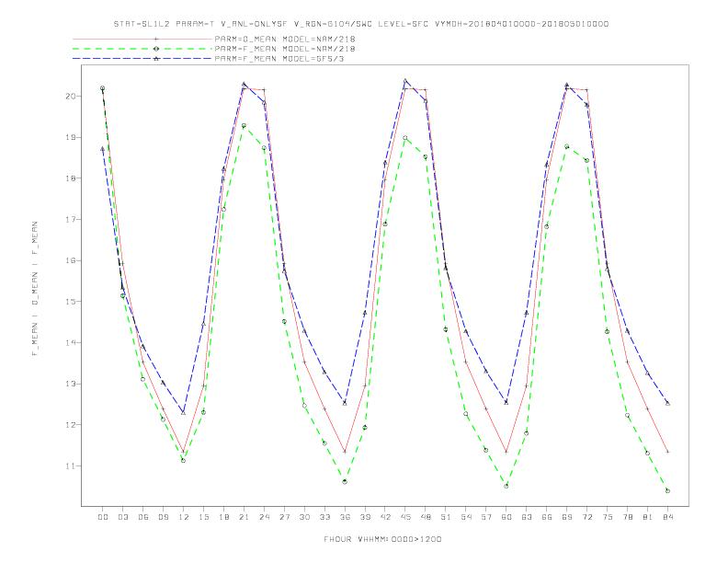Click x-axis forecast hour label 36
728x563 pixels.
[345, 517]
